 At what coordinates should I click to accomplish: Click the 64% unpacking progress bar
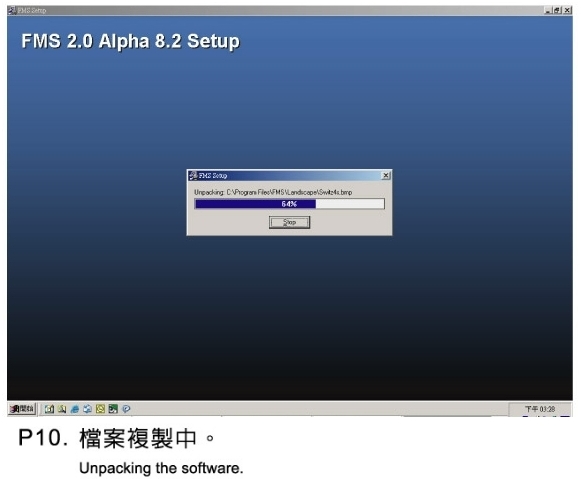pyautogui.click(x=290, y=204)
